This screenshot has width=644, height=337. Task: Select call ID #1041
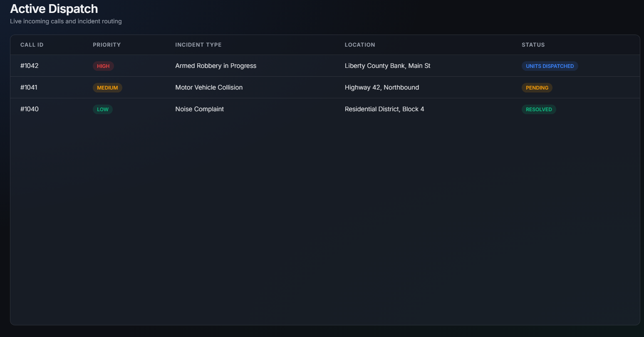tap(29, 87)
